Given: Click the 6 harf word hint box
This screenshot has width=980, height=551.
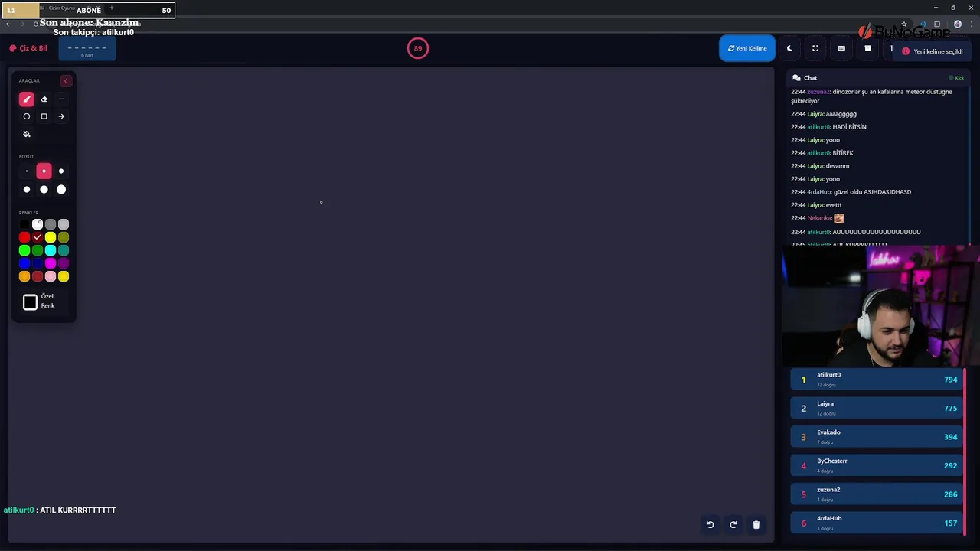Looking at the screenshot, I should pyautogui.click(x=87, y=49).
